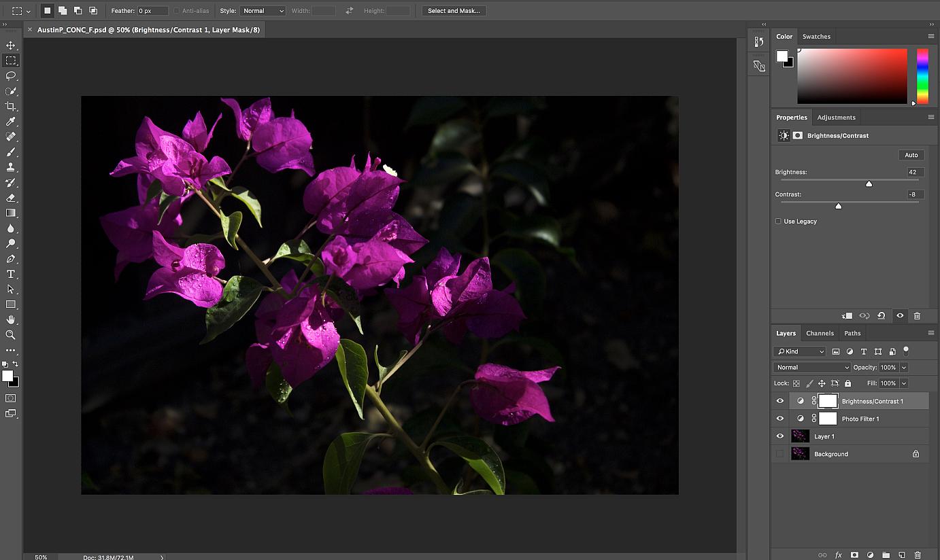Click Add layer style fx icon
The width and height of the screenshot is (940, 560).
pos(839,555)
